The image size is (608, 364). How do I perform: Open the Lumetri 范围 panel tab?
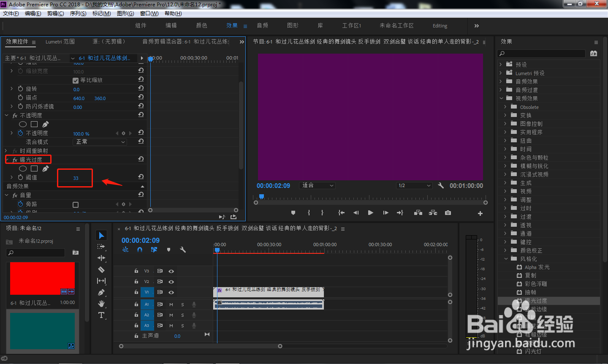(x=60, y=41)
